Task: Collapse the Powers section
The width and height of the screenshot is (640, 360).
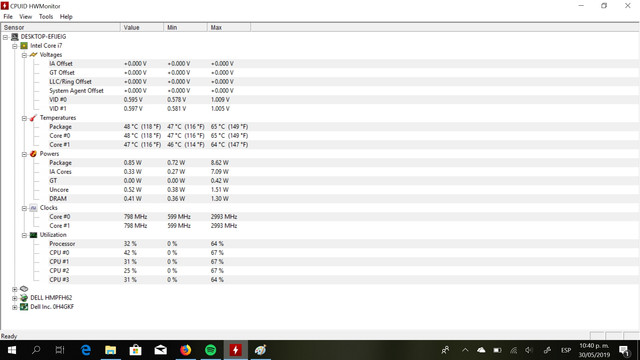Action: point(24,154)
